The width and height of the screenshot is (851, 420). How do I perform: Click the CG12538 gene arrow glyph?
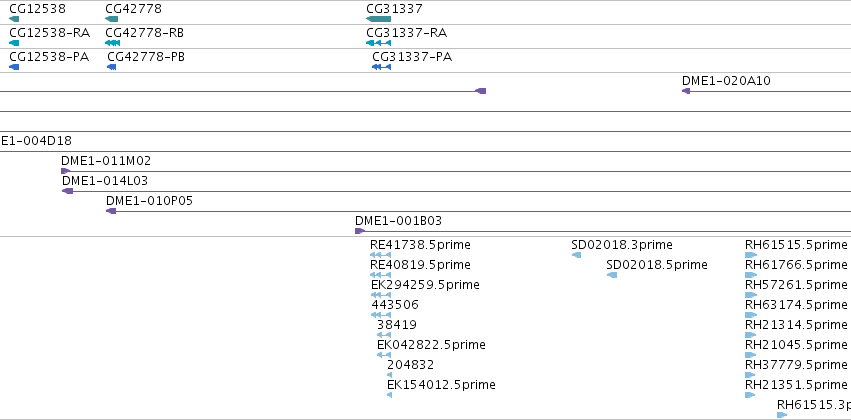coord(14,19)
